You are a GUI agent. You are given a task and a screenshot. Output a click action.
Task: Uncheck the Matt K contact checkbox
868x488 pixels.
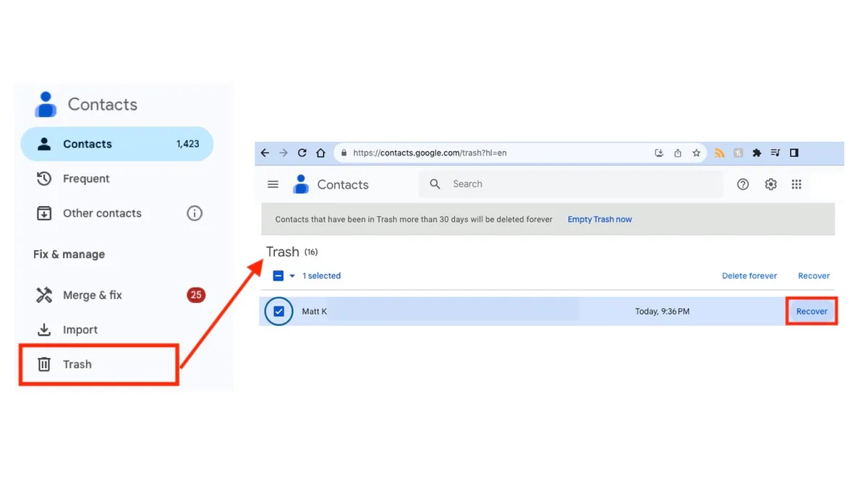coord(278,312)
